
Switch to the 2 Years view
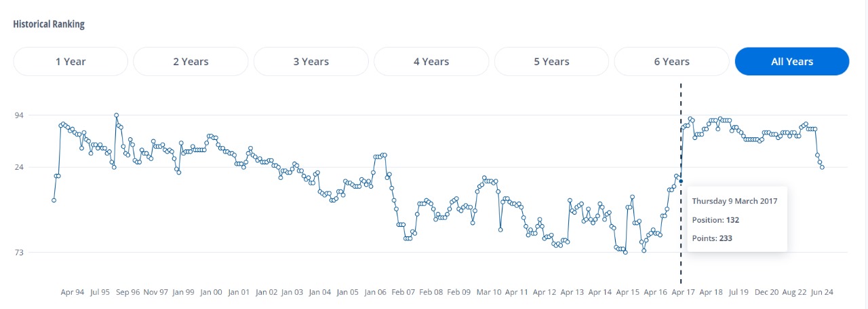tap(191, 62)
